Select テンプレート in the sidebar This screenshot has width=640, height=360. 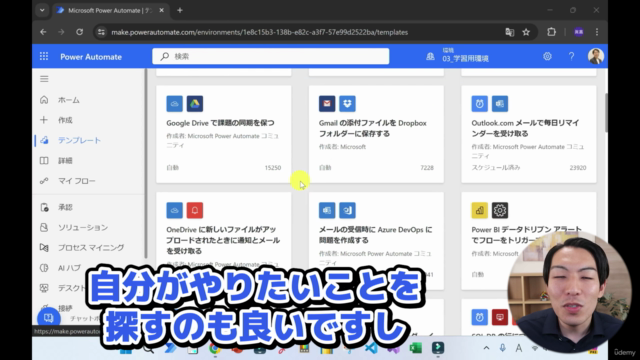(x=79, y=140)
